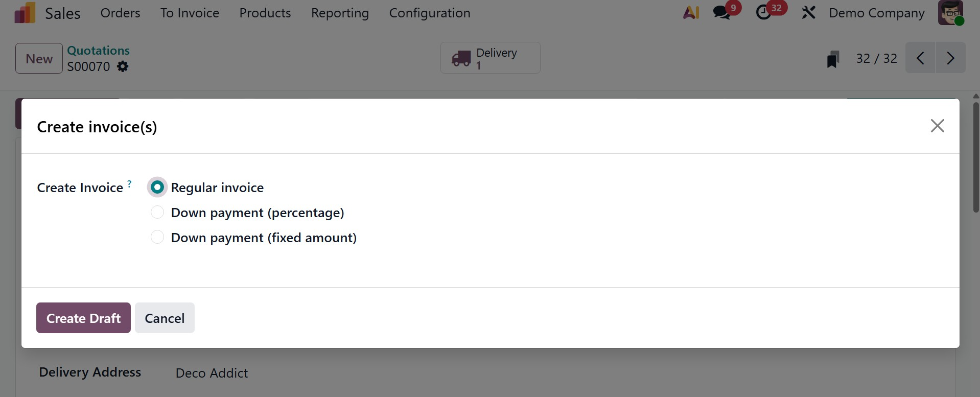This screenshot has width=980, height=397.
Task: Select the Regular invoice option
Action: pyautogui.click(x=157, y=188)
